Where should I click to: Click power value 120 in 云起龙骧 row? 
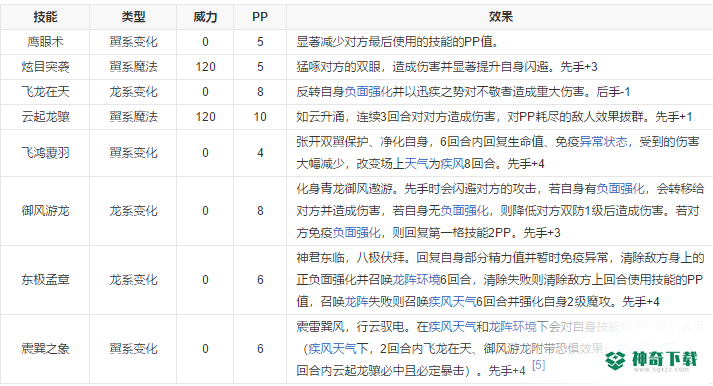click(206, 117)
